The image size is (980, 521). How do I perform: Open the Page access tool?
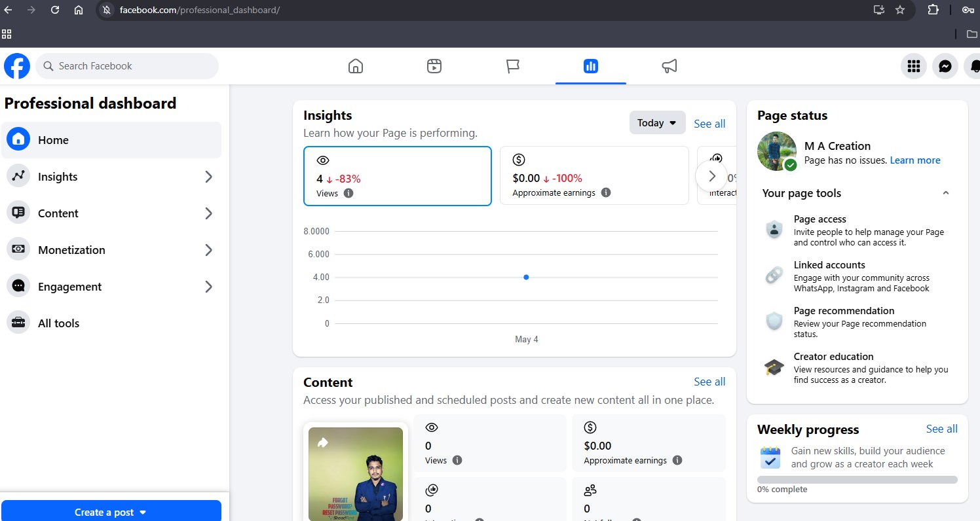858,230
